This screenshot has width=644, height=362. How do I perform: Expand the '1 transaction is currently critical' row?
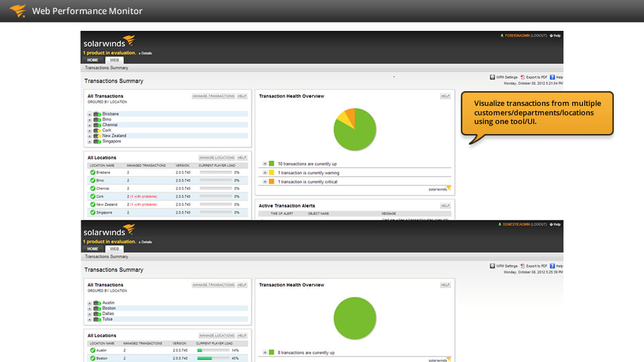[x=265, y=182]
